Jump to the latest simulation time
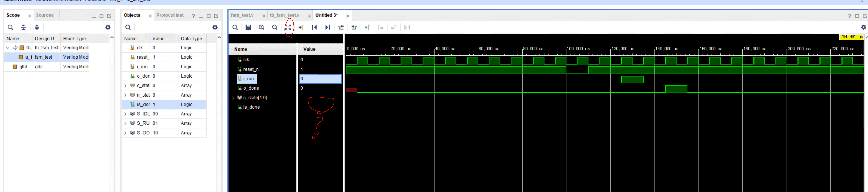 coord(328,27)
